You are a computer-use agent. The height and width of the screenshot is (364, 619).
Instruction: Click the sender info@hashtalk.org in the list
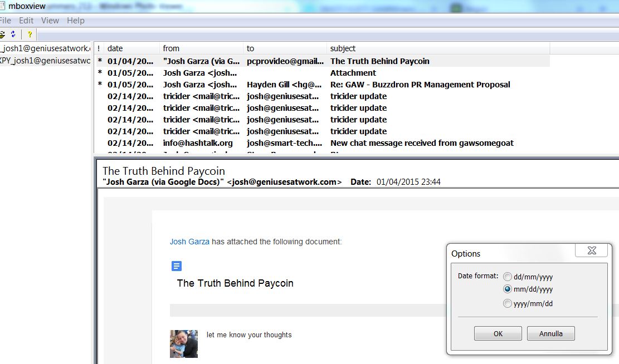198,143
